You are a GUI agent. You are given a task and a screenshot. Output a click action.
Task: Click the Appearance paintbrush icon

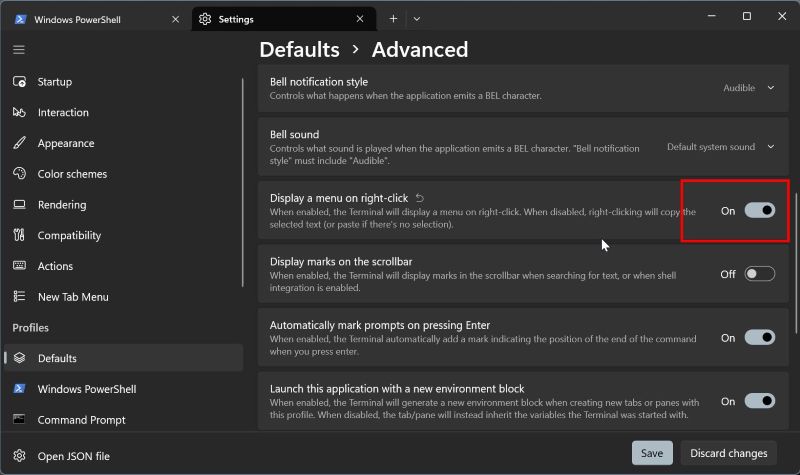19,143
